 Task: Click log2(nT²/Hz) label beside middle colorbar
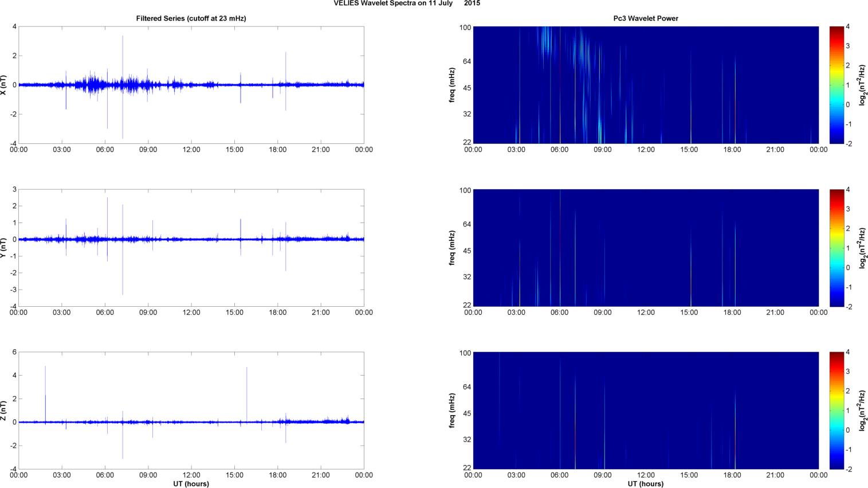[x=862, y=248]
